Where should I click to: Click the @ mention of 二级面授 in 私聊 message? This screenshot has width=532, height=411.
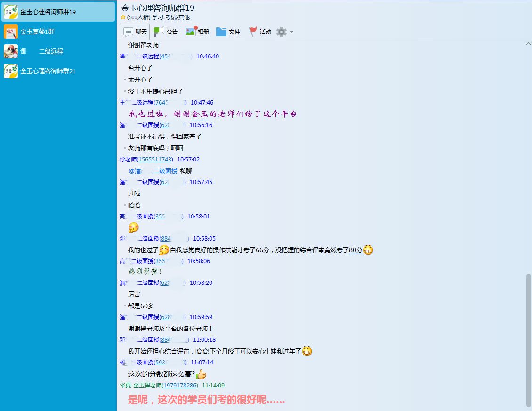pos(153,171)
